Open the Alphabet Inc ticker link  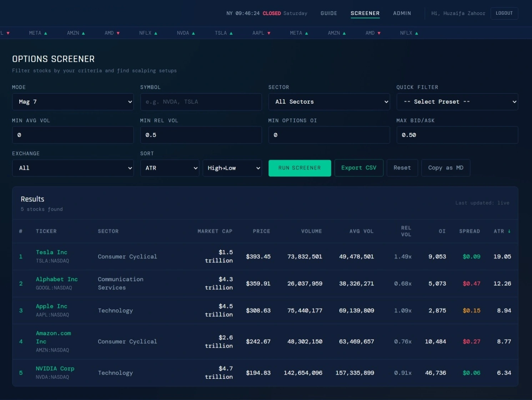tap(57, 279)
